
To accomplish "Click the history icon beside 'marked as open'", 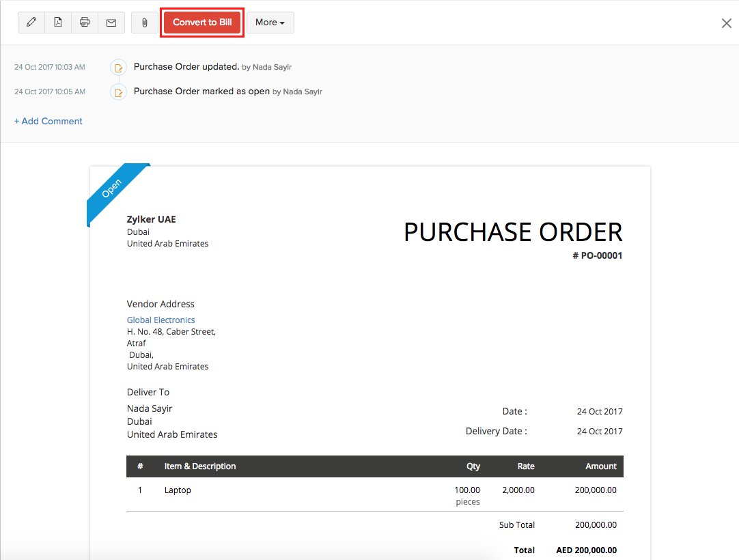I will tap(118, 92).
